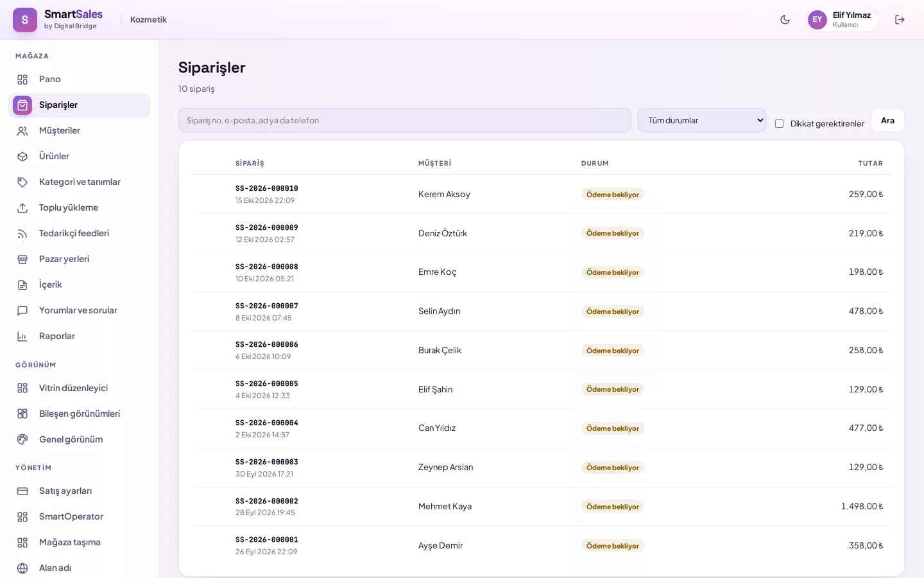The height and width of the screenshot is (578, 924).
Task: Open Vitrin düzenleyici menu item
Action: 79,388
